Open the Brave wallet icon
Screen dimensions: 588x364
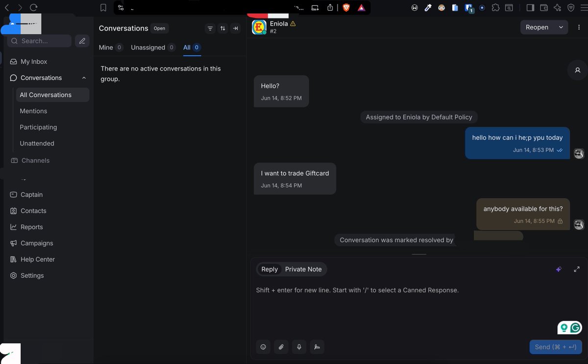(x=543, y=7)
